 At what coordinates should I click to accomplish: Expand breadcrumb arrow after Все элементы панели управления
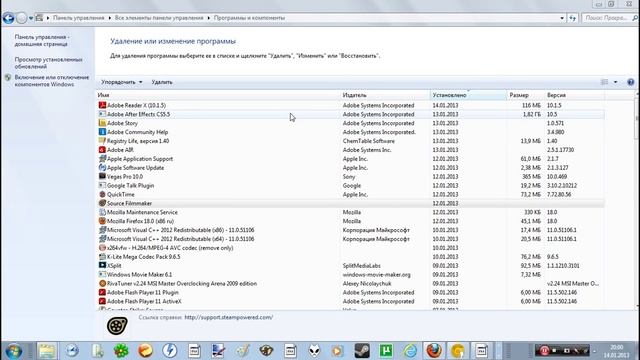pyautogui.click(x=209, y=18)
